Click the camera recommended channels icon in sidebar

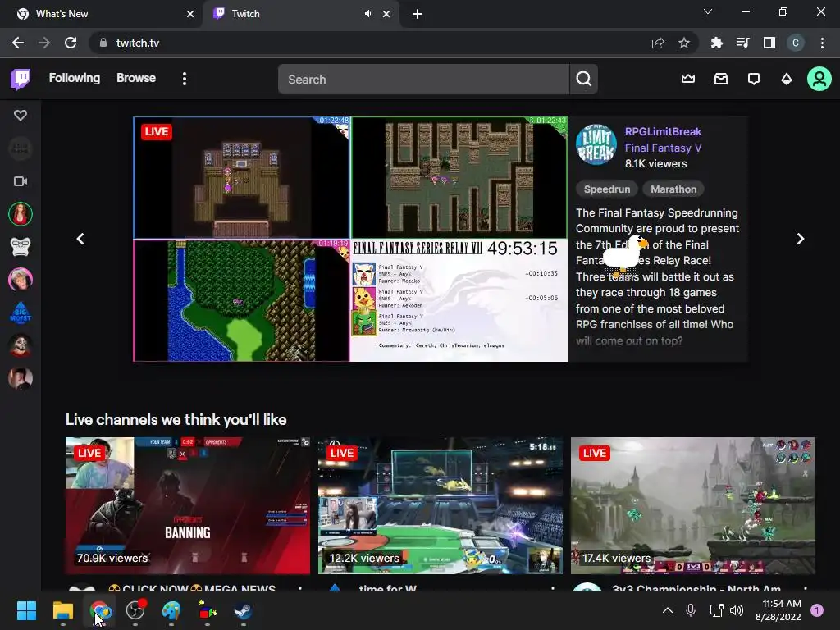pyautogui.click(x=21, y=181)
